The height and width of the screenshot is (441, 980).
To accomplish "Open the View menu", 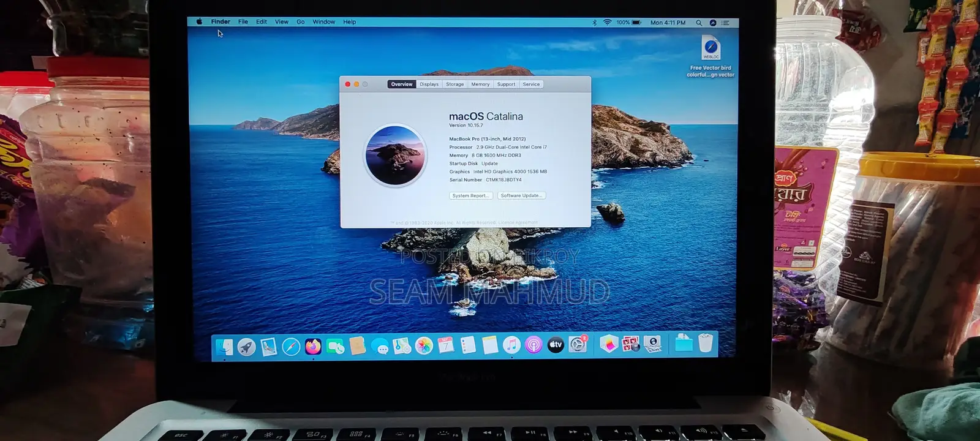I will click(282, 21).
